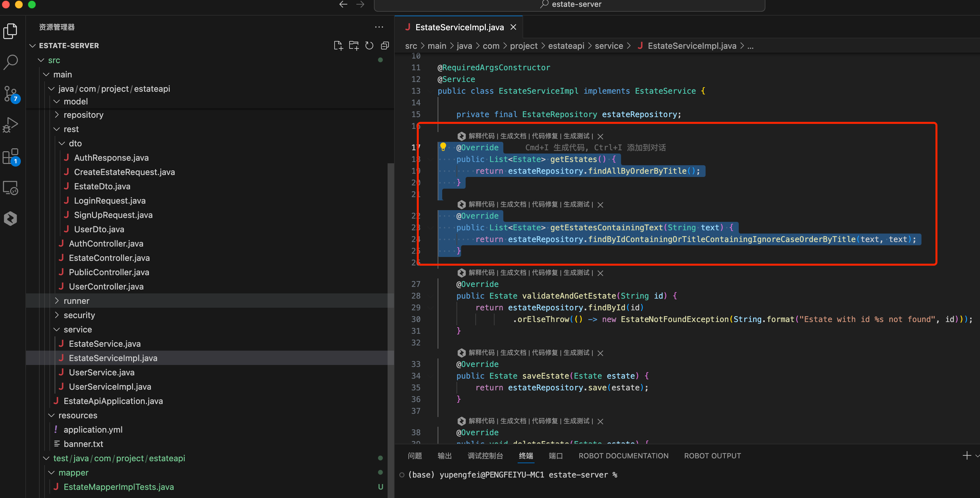
Task: Click the New File icon in explorer header
Action: tap(338, 46)
